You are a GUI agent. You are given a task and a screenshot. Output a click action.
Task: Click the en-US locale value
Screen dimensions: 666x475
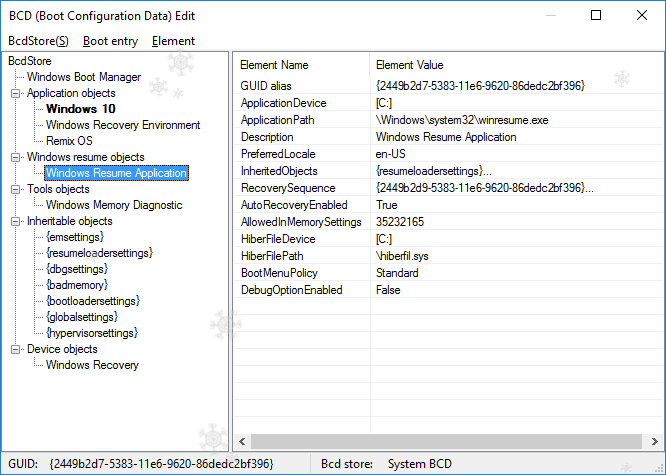point(390,154)
